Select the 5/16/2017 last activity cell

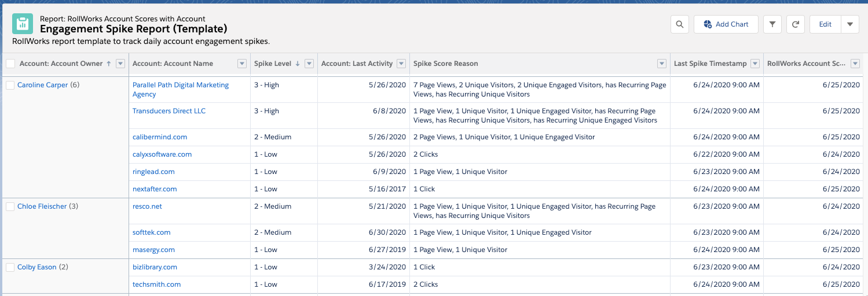(x=364, y=189)
